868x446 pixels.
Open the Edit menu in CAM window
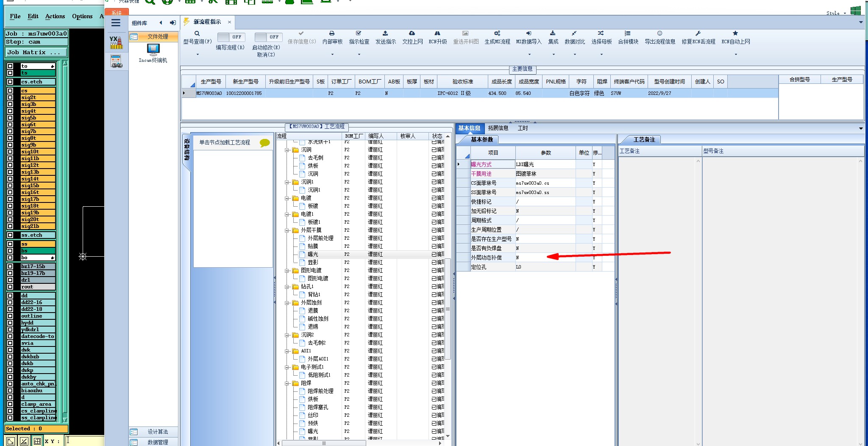33,17
